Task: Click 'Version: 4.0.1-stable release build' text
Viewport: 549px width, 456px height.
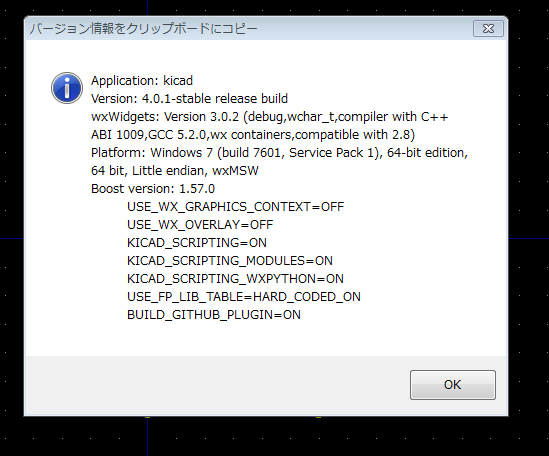Action: pos(189,99)
